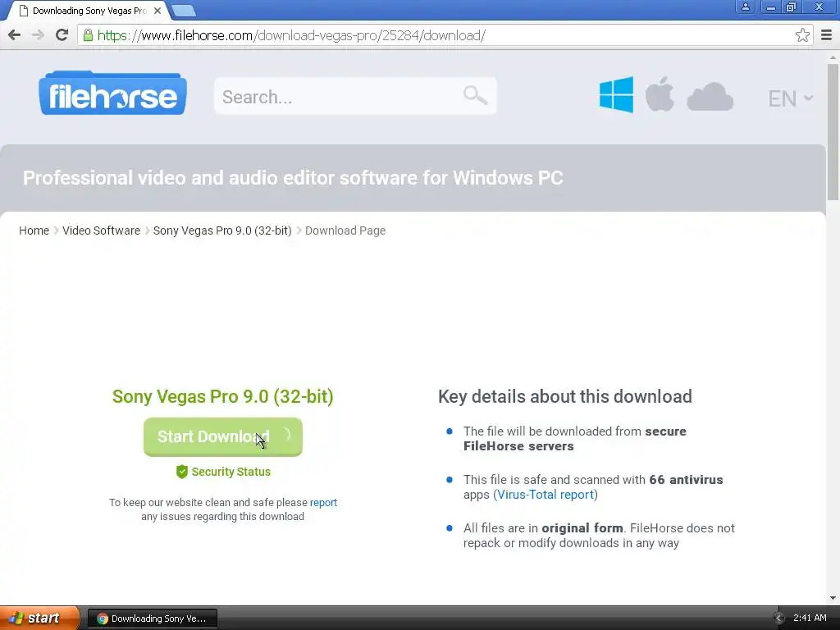Go to Home breadcrumb

[x=34, y=231]
